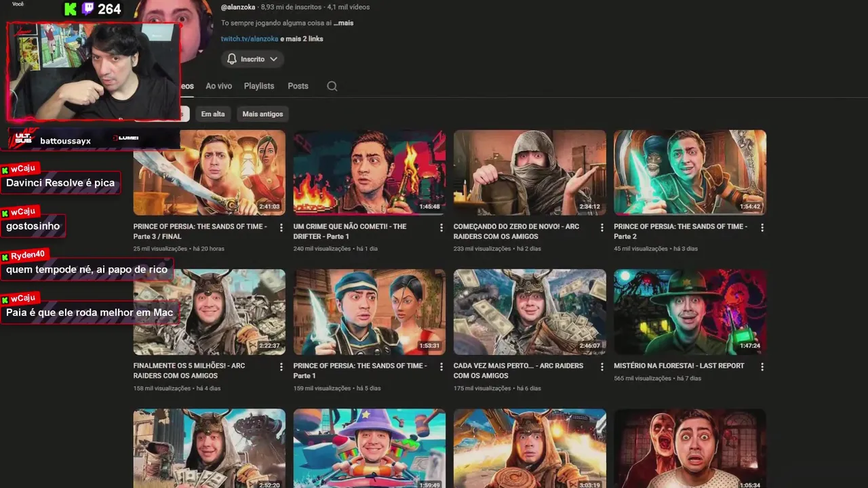
Task: Click chat message 'Paia é que ele roda melhor em Mac'
Action: 90,313
